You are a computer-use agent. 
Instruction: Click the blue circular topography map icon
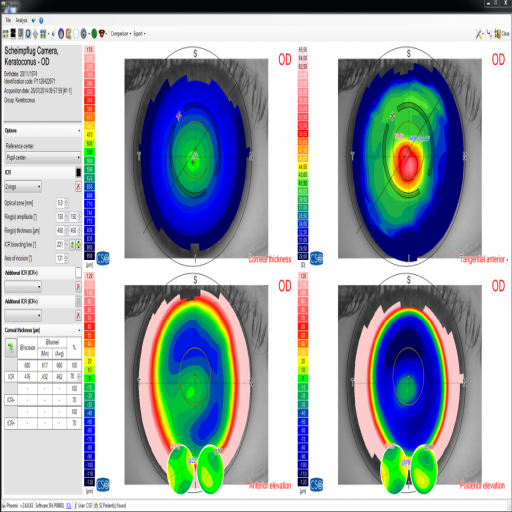[x=61, y=33]
